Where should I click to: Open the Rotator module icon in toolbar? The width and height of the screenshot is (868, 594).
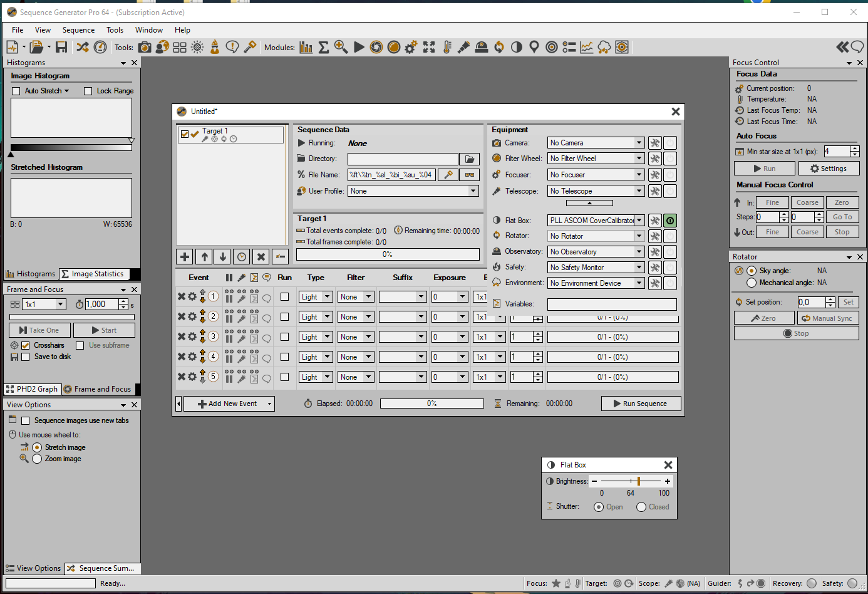499,47
